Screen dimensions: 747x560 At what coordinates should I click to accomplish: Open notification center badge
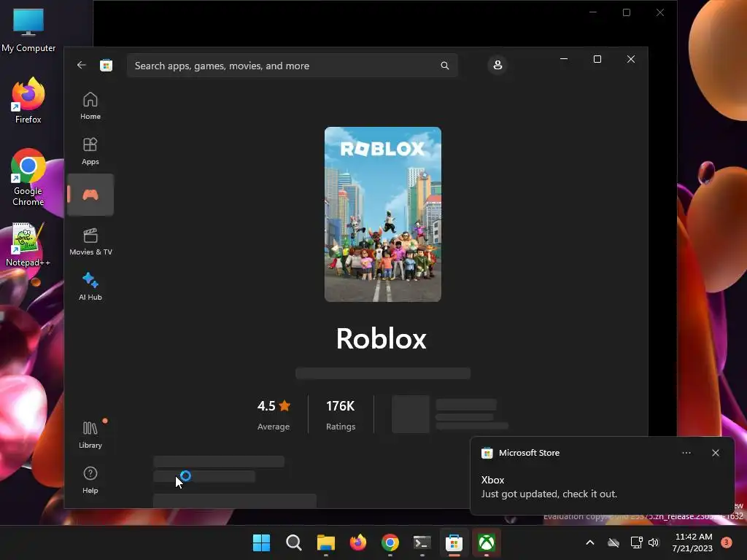click(726, 542)
